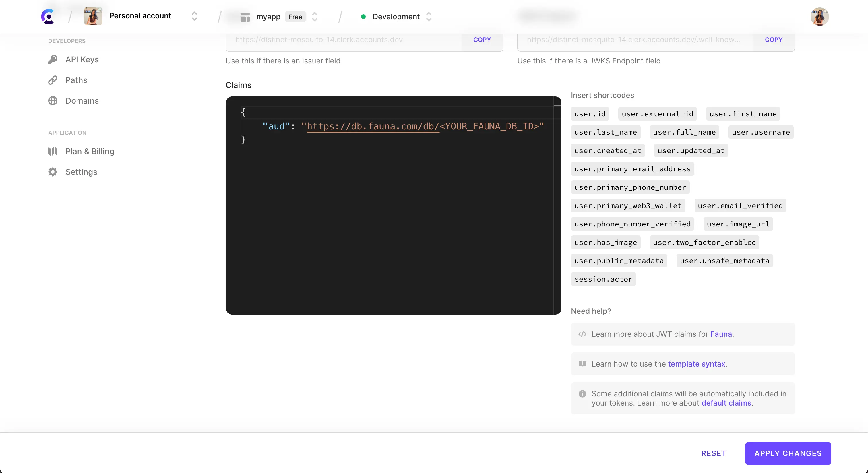Copy the Issuer URL

tap(482, 39)
